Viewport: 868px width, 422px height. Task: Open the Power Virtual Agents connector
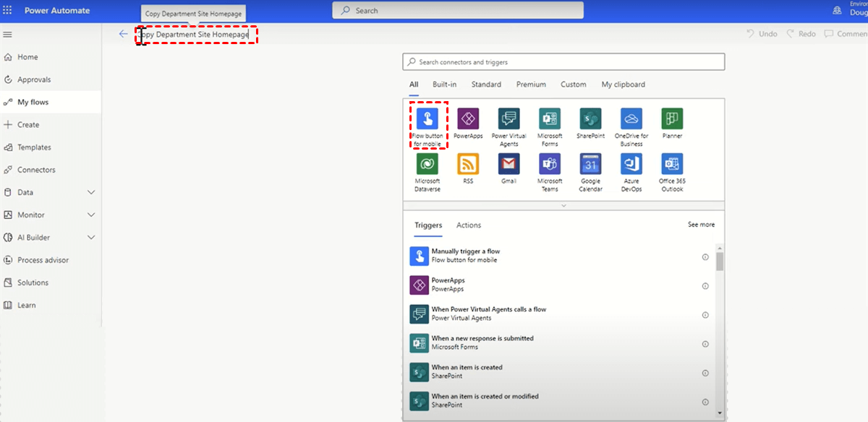coord(509,119)
